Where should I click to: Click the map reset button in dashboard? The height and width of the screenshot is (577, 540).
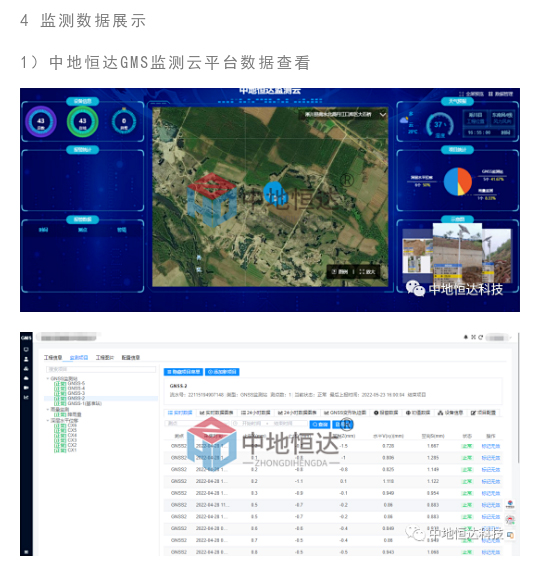pyautogui.click(x=340, y=272)
